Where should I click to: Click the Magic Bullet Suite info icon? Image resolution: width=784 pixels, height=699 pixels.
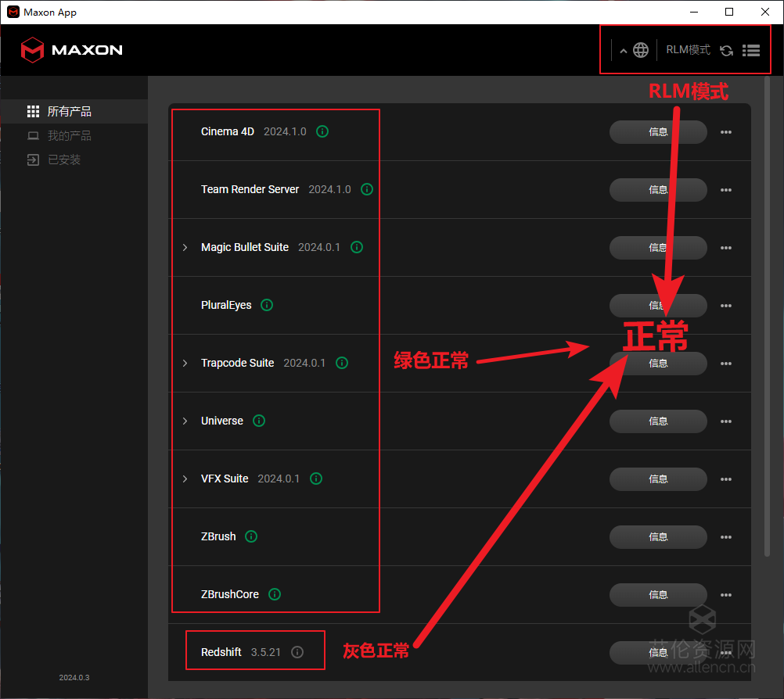click(357, 247)
